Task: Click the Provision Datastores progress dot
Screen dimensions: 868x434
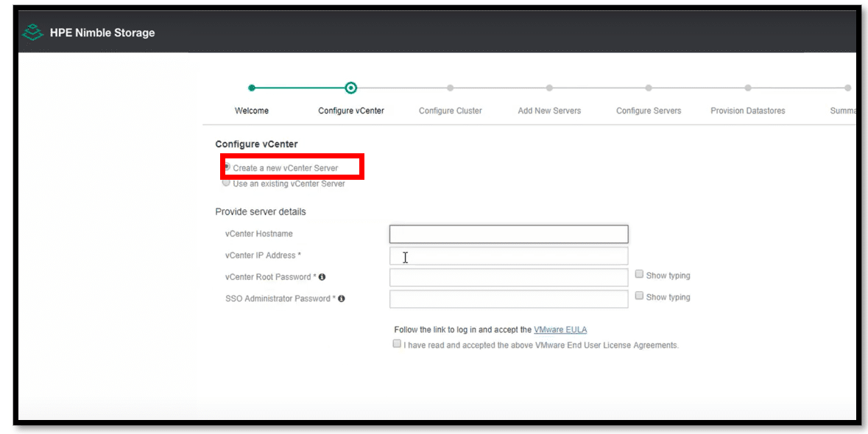Action: 748,88
